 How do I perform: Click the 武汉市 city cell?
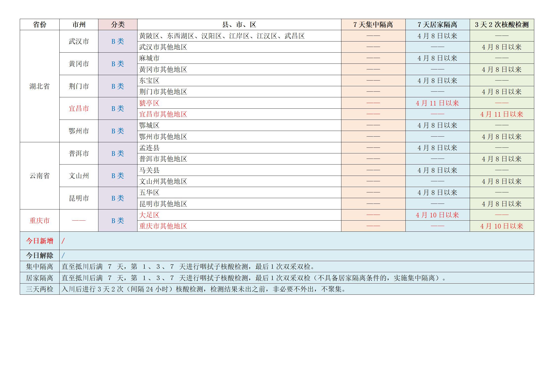click(x=79, y=41)
